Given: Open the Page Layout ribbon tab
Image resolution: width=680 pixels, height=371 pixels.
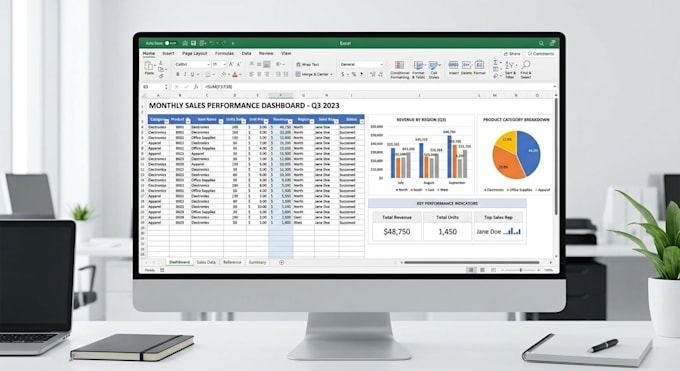Looking at the screenshot, I should [x=195, y=53].
